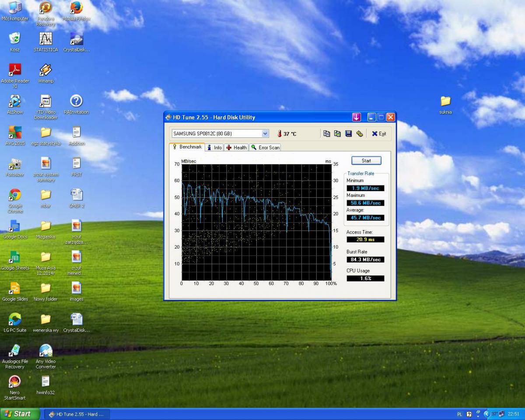
Task: Select the Addition text file
Action: tap(77, 136)
